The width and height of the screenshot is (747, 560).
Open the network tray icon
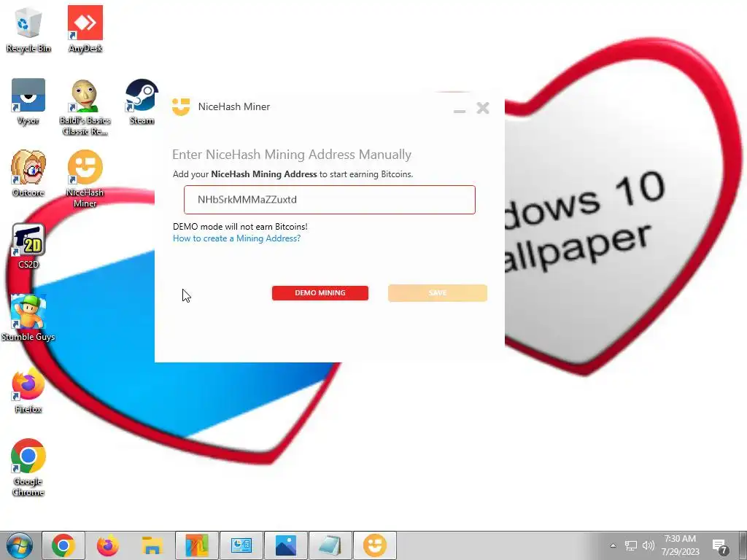pyautogui.click(x=631, y=545)
